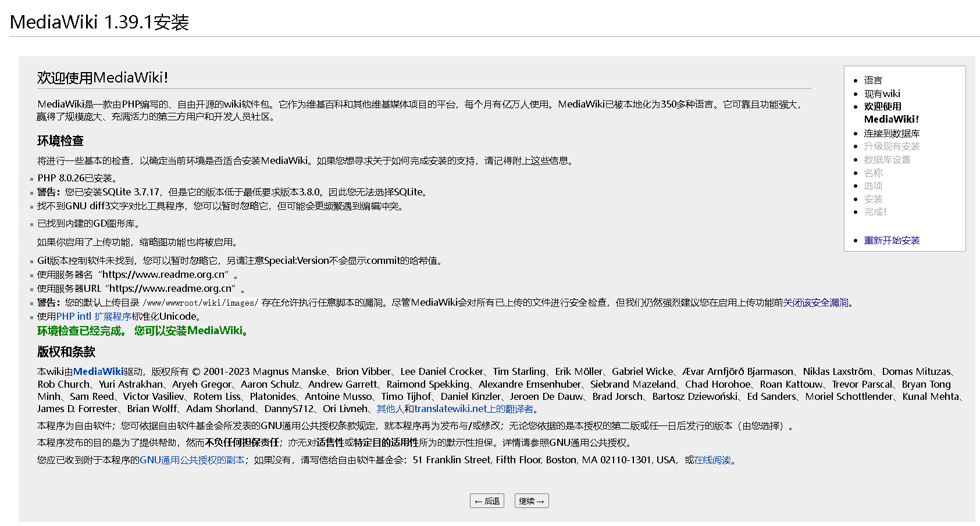
Task: Visit the MediaWiki link in copyright section
Action: [x=98, y=371]
